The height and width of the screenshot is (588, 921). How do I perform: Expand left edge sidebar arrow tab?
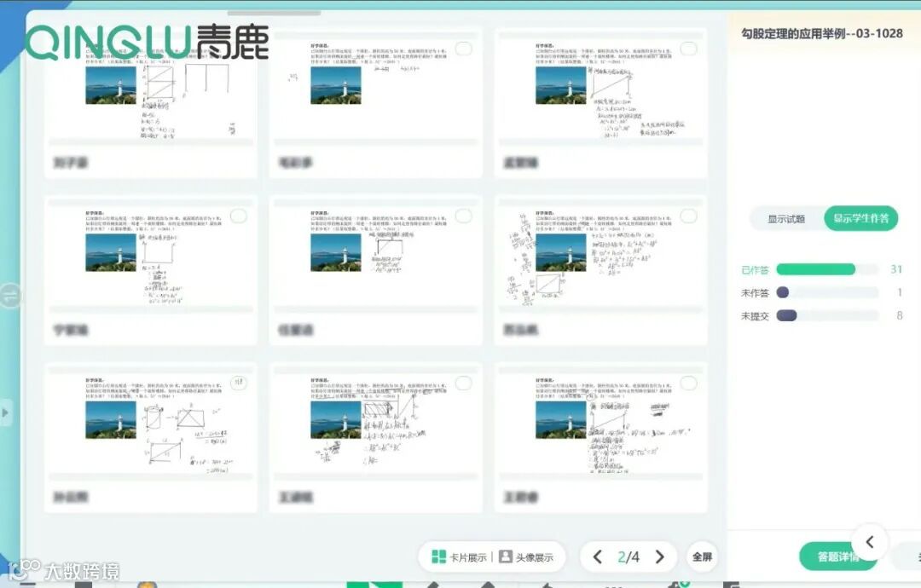(x=5, y=412)
